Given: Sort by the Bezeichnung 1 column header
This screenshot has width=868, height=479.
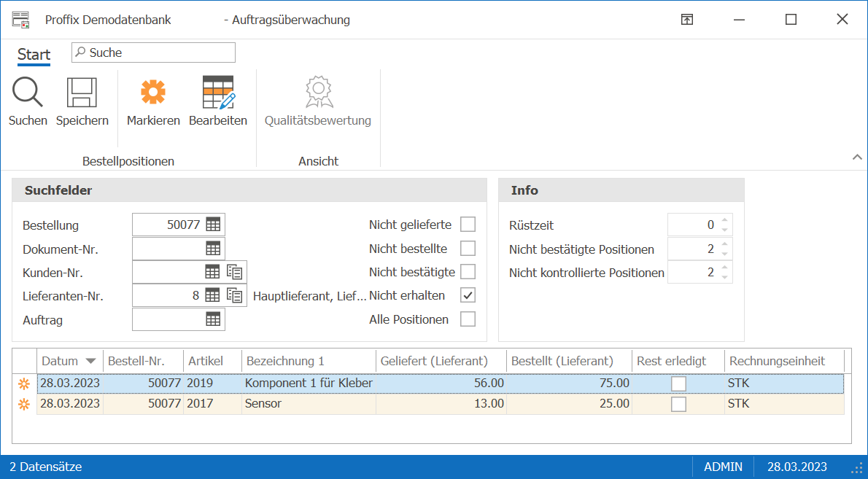Looking at the screenshot, I should tap(309, 361).
